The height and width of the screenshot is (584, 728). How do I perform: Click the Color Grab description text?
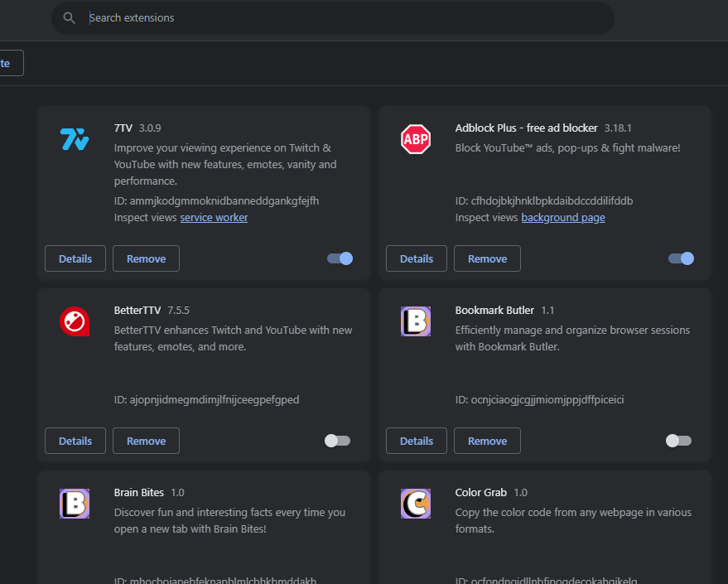[573, 520]
